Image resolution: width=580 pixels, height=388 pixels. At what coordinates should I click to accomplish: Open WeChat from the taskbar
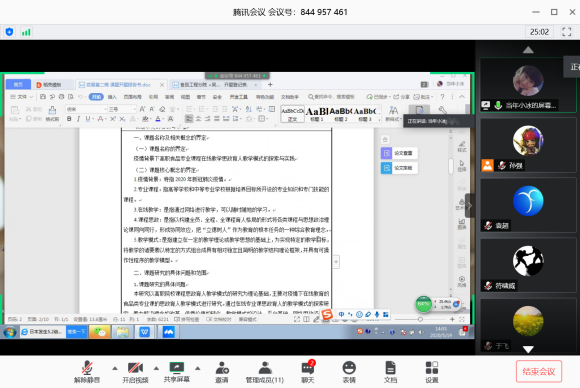[x=100, y=332]
